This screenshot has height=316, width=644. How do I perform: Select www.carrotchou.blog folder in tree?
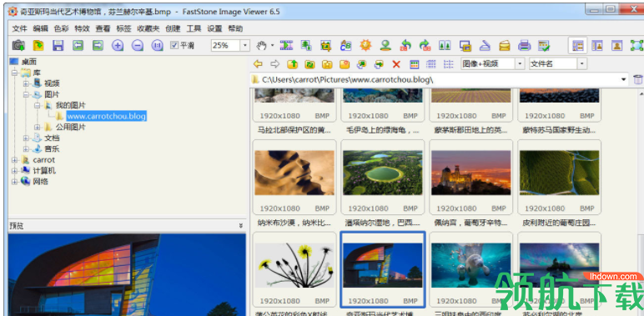[x=107, y=116]
